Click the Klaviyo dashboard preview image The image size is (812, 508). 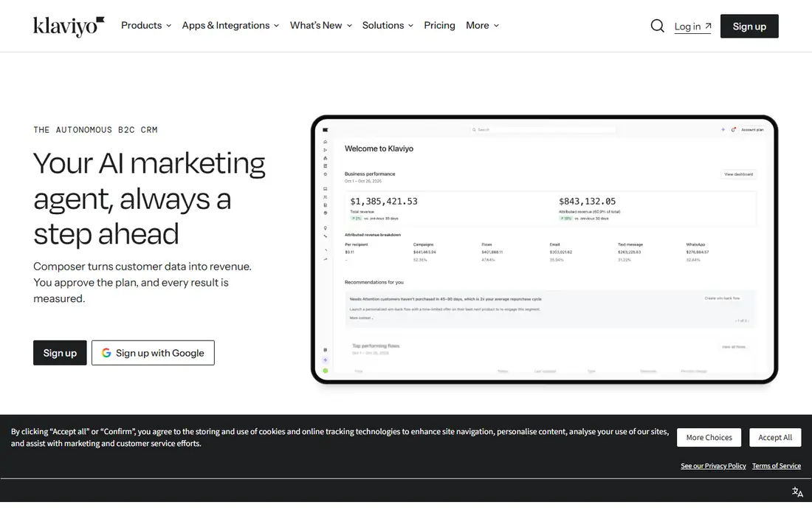[x=544, y=250]
